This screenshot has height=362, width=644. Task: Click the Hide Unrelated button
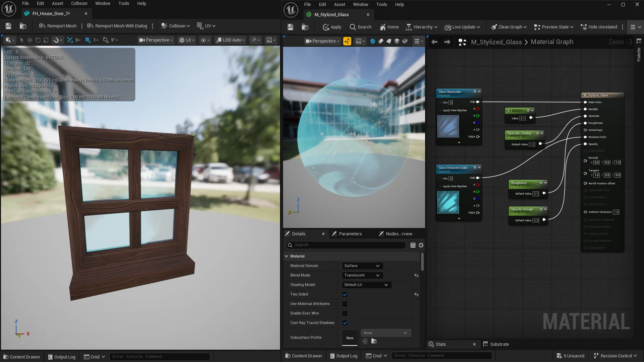coord(599,27)
